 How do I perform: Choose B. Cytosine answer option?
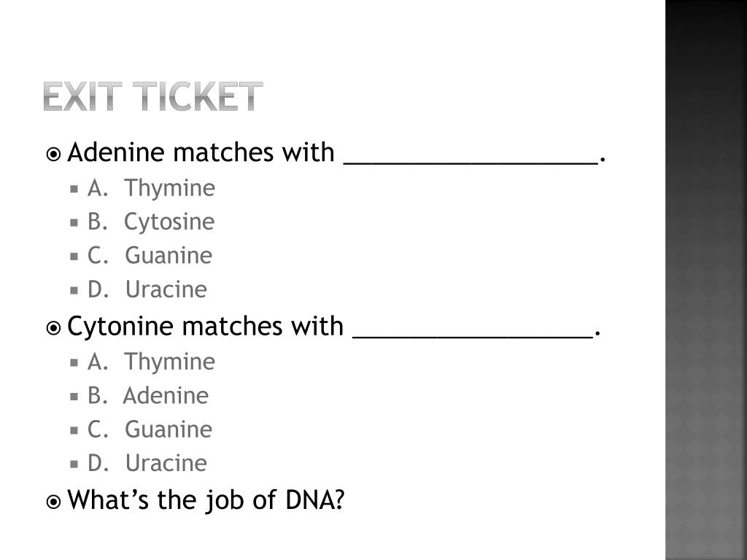151,222
